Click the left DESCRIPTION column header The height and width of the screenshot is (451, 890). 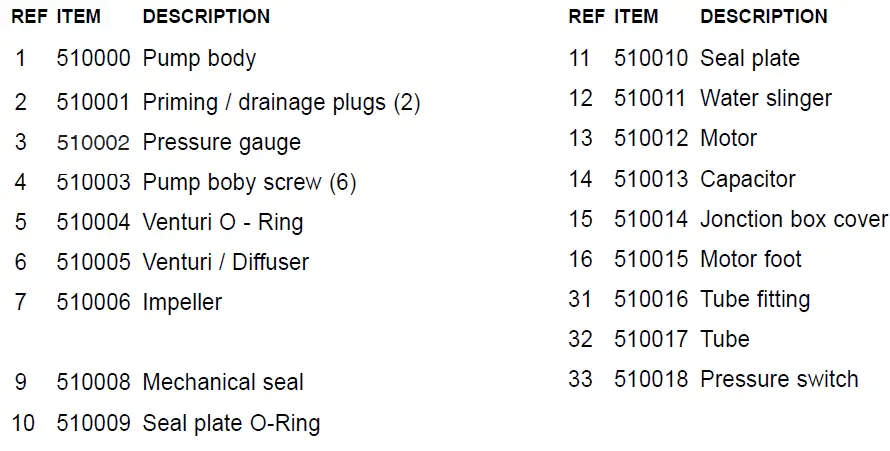pyautogui.click(x=206, y=17)
